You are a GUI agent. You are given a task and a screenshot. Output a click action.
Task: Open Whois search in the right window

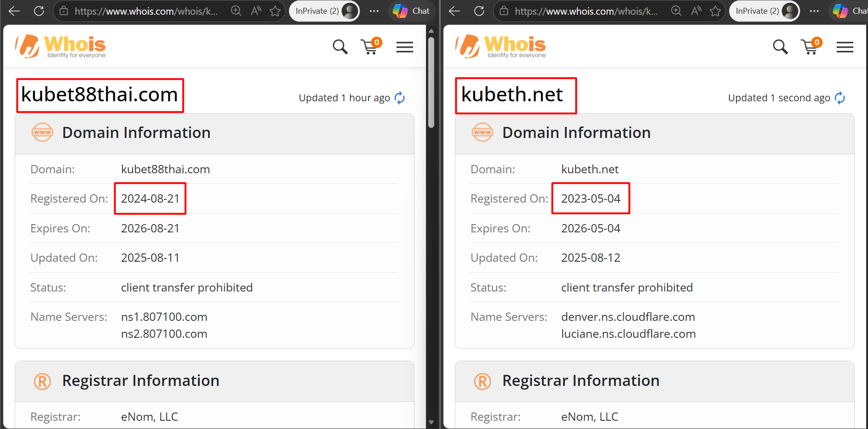click(x=780, y=47)
